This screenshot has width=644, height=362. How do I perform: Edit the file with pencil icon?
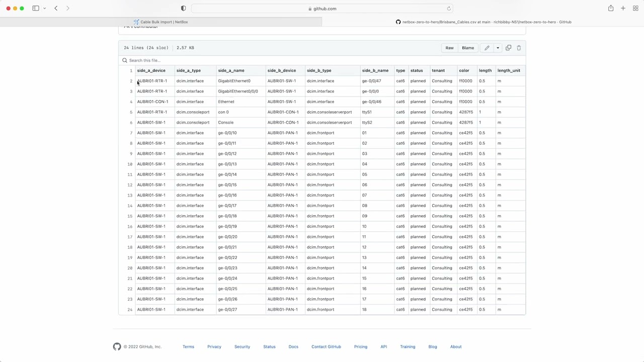[487, 48]
